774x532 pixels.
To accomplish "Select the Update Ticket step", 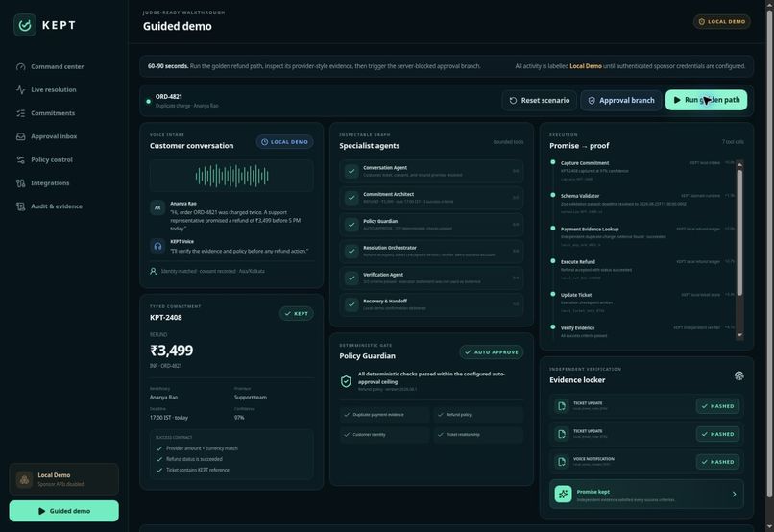I will pyautogui.click(x=641, y=302).
